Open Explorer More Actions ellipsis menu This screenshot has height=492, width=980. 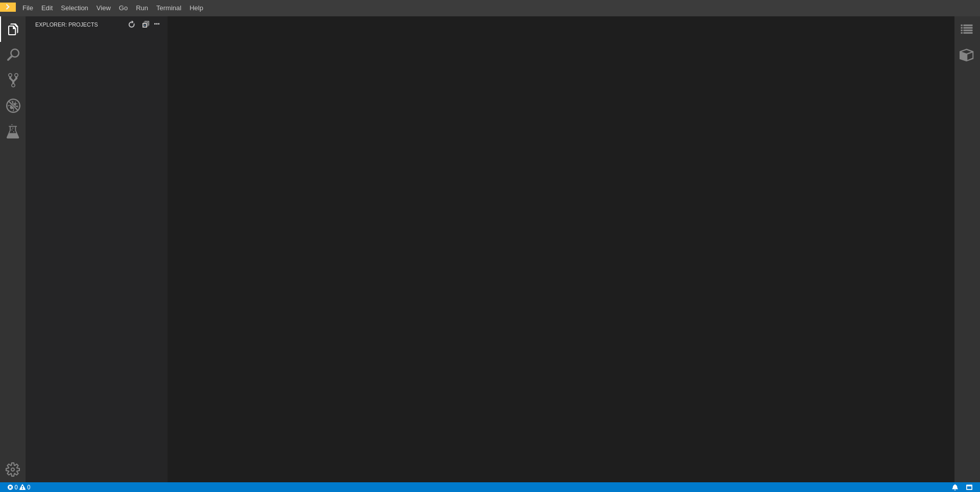coord(157,24)
